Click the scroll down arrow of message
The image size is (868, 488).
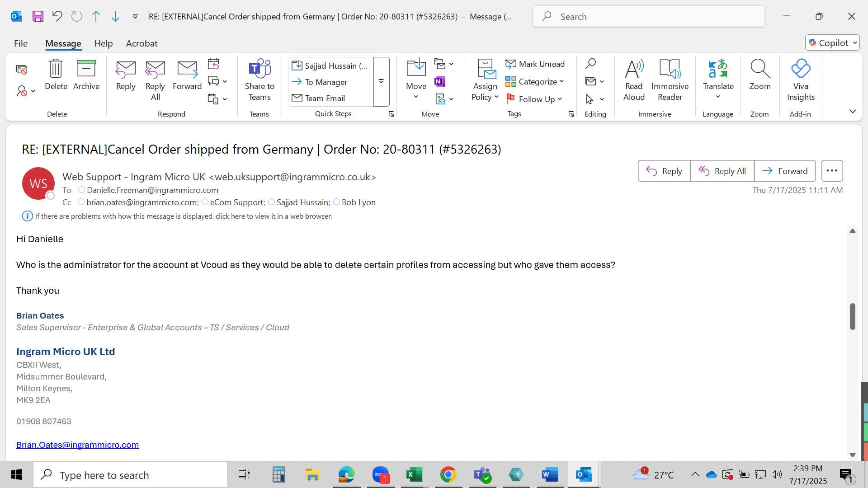click(853, 455)
